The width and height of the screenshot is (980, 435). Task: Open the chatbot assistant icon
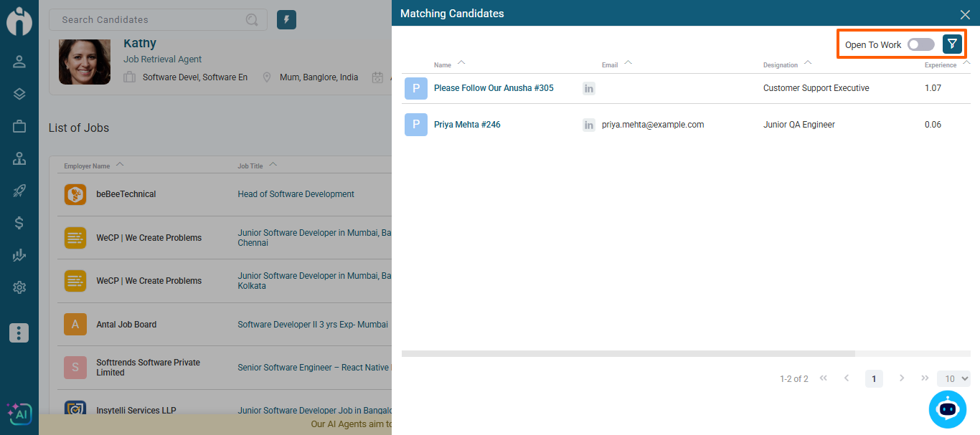click(x=947, y=409)
